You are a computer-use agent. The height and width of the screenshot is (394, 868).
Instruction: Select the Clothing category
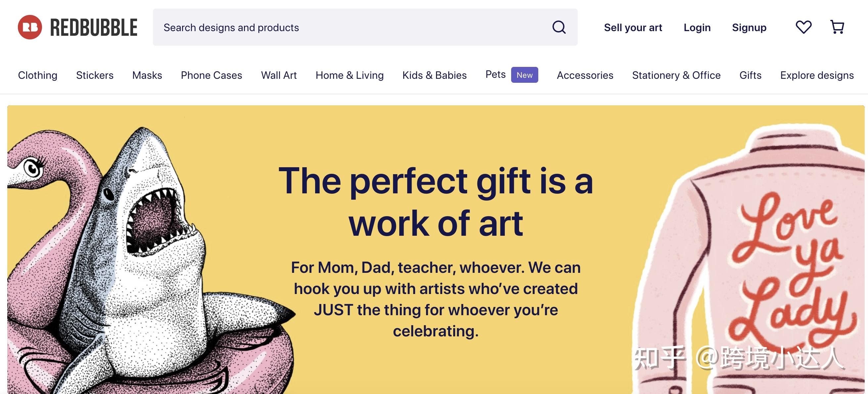tap(37, 75)
